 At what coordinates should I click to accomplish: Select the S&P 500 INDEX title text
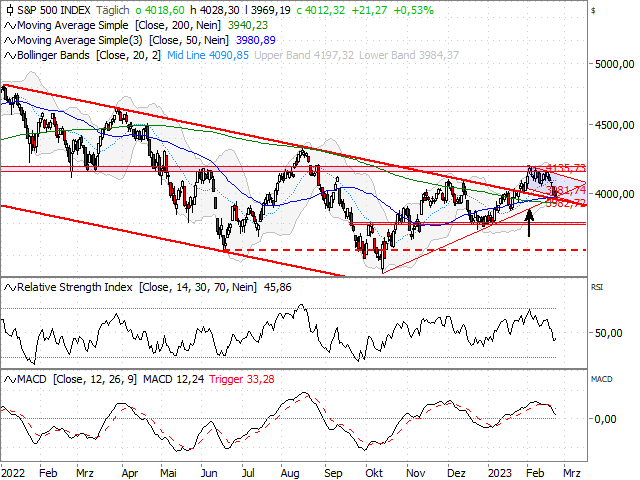[x=55, y=10]
